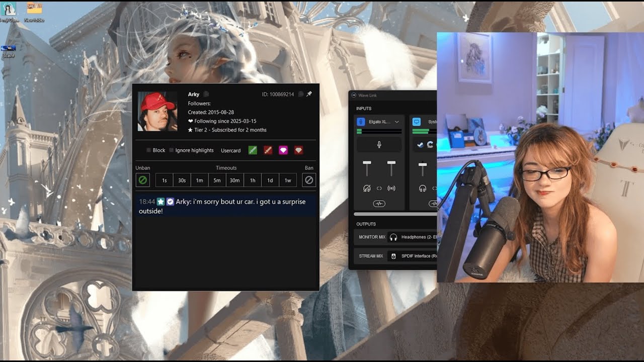Image resolution: width=644 pixels, height=362 pixels.
Task: Toggle Elgato stream broadcast mute icon
Action: pyautogui.click(x=391, y=189)
